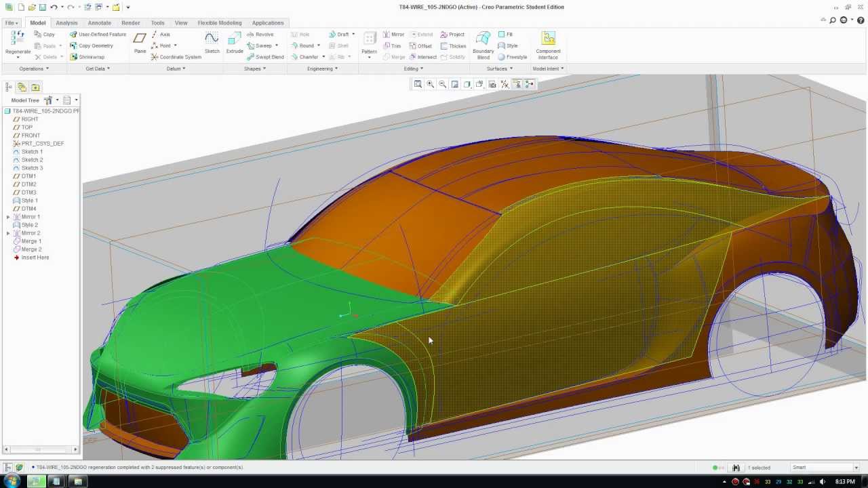Open the Shapes group dropdown
Image resolution: width=868 pixels, height=488 pixels.
(x=255, y=68)
